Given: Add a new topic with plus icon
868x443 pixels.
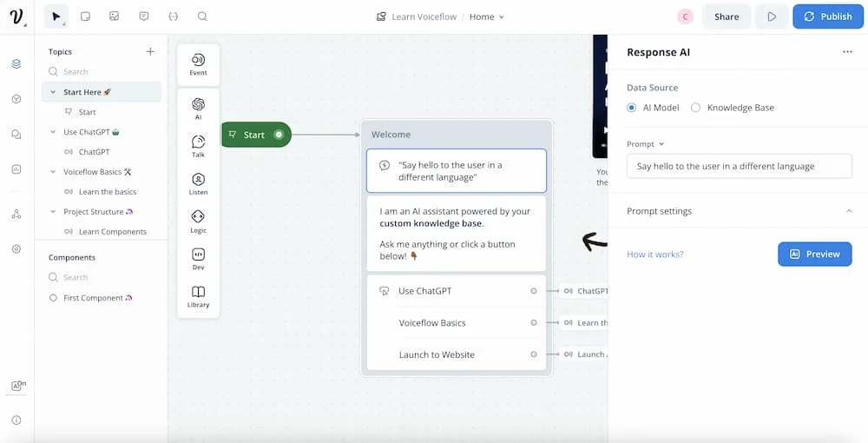Looking at the screenshot, I should coord(150,51).
